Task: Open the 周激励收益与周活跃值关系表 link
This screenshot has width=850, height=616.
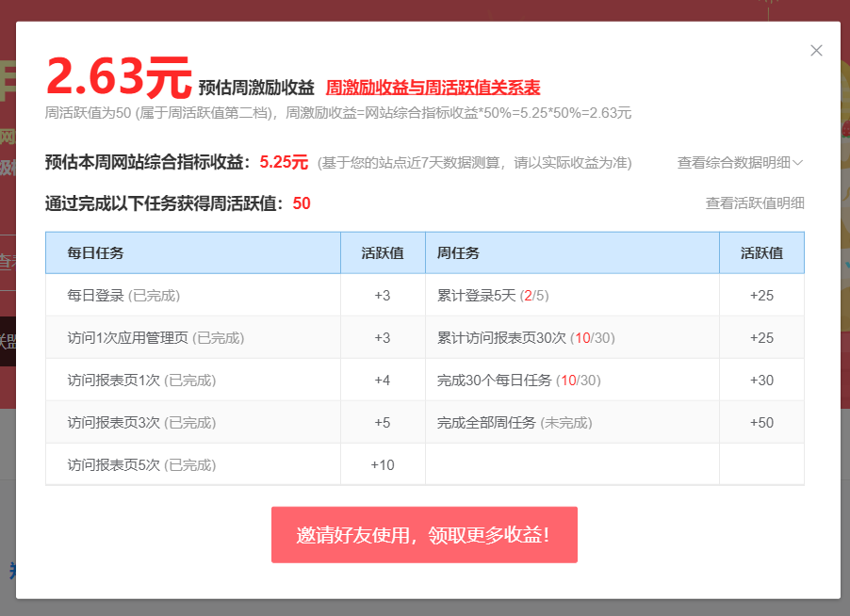Action: 433,88
